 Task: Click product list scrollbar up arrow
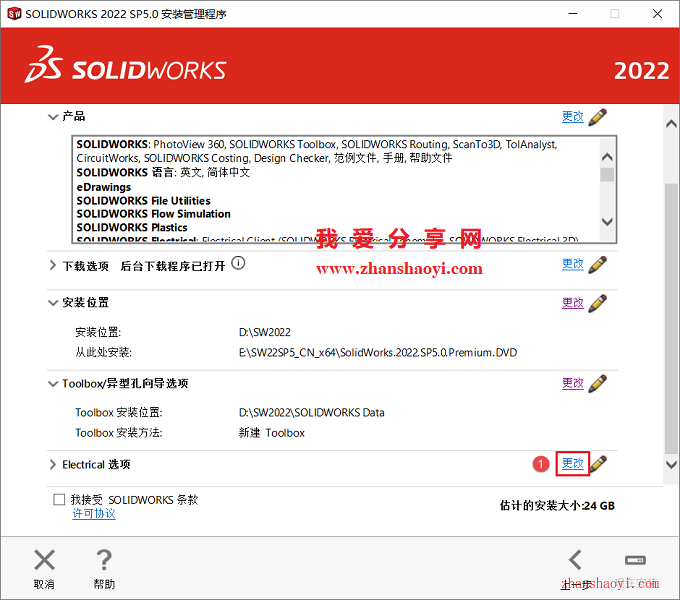click(608, 157)
